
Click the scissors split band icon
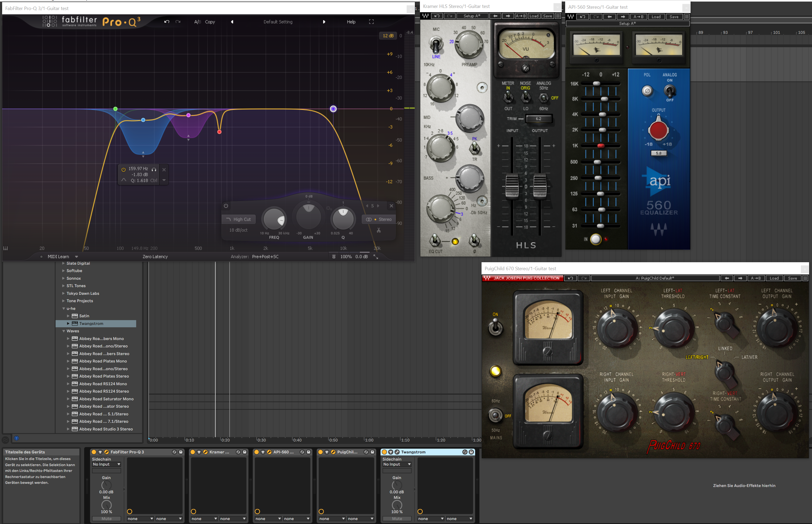(x=379, y=230)
